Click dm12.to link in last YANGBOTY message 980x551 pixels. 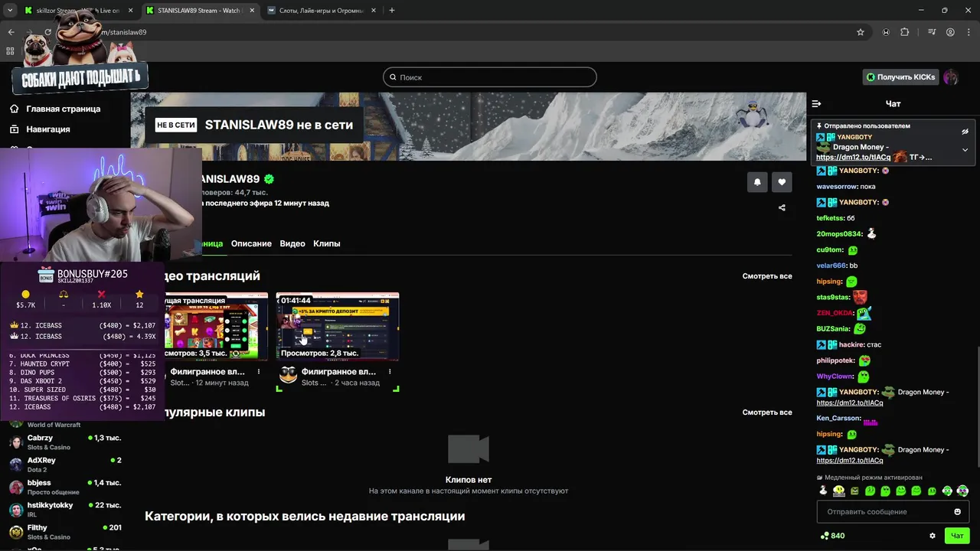click(x=850, y=461)
